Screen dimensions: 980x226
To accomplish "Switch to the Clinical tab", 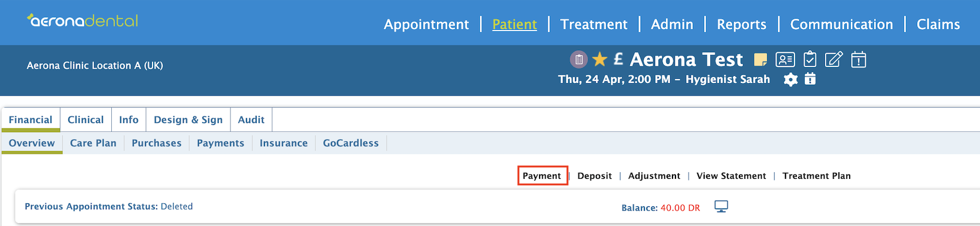I will [x=86, y=120].
